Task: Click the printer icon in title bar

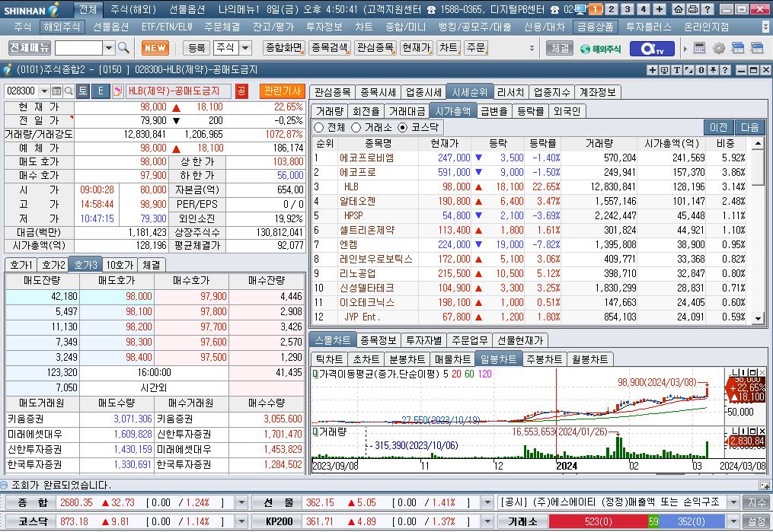Action: click(692, 9)
